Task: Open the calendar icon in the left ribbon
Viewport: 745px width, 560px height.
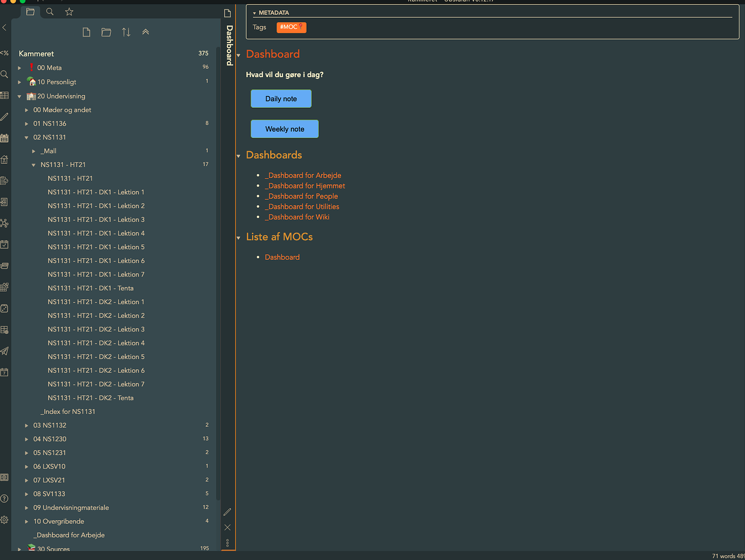Action: tap(4, 138)
